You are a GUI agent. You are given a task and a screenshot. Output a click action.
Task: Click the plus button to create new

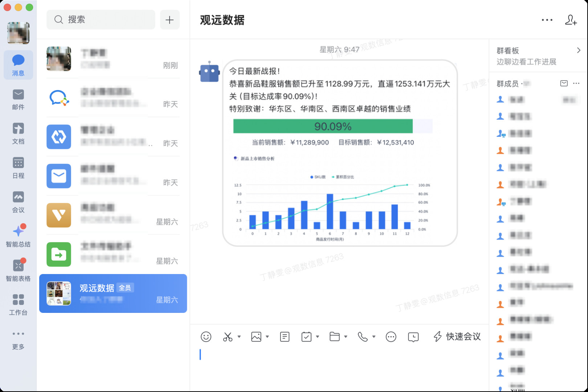pyautogui.click(x=170, y=20)
